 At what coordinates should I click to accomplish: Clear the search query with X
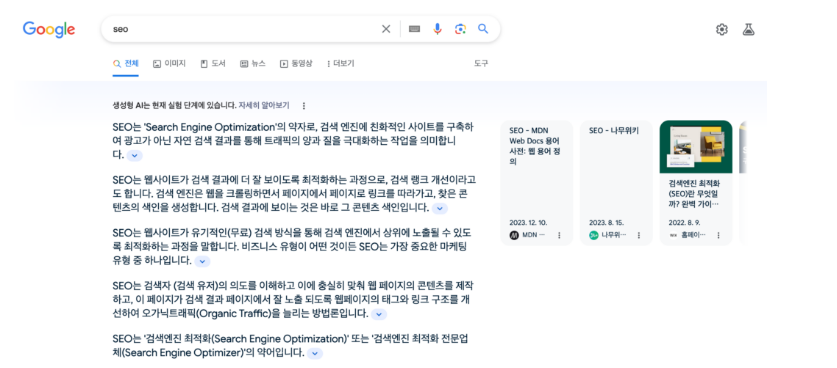386,29
